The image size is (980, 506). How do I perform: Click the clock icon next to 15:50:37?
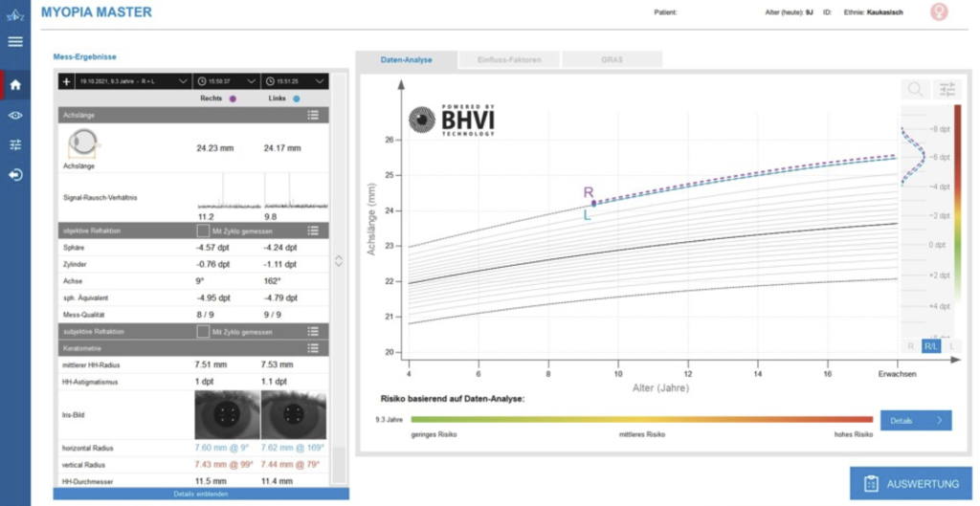pyautogui.click(x=202, y=82)
